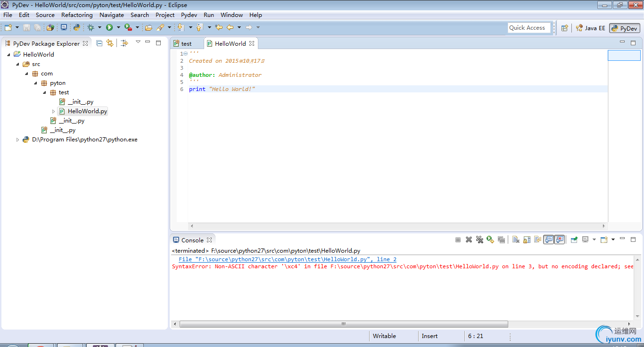Open the File menu
Image resolution: width=644 pixels, height=347 pixels.
(x=8, y=15)
